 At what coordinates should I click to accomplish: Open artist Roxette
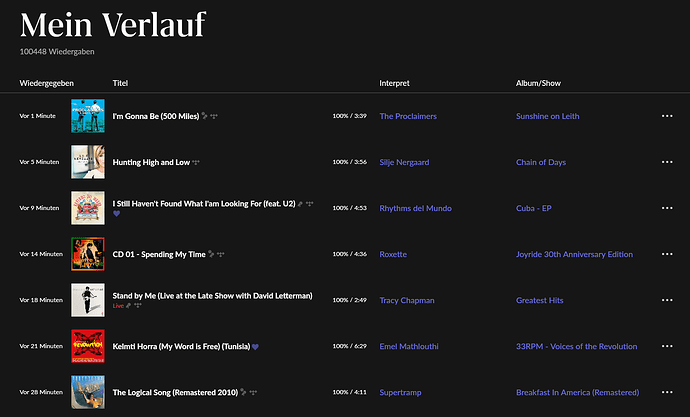pos(393,254)
